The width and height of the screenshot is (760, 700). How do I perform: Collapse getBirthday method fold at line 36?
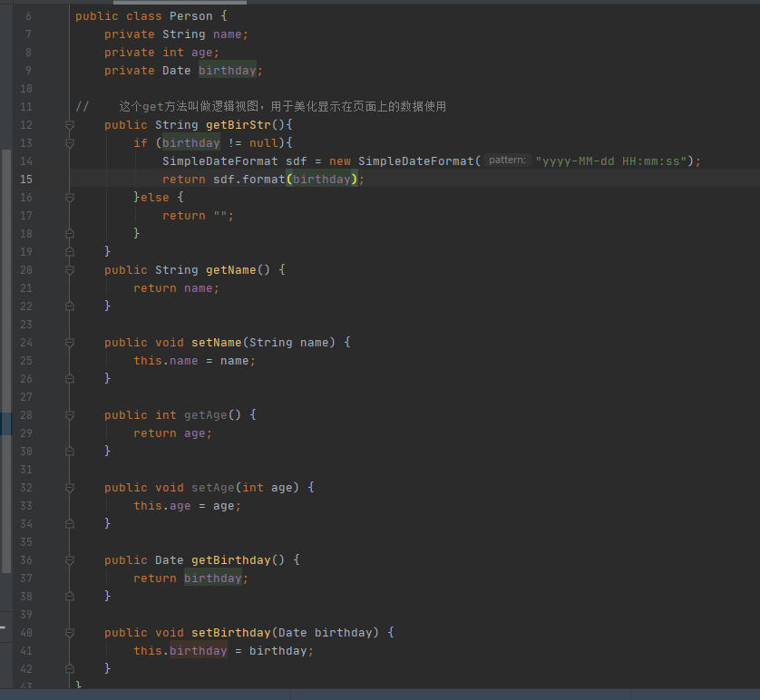(x=69, y=561)
